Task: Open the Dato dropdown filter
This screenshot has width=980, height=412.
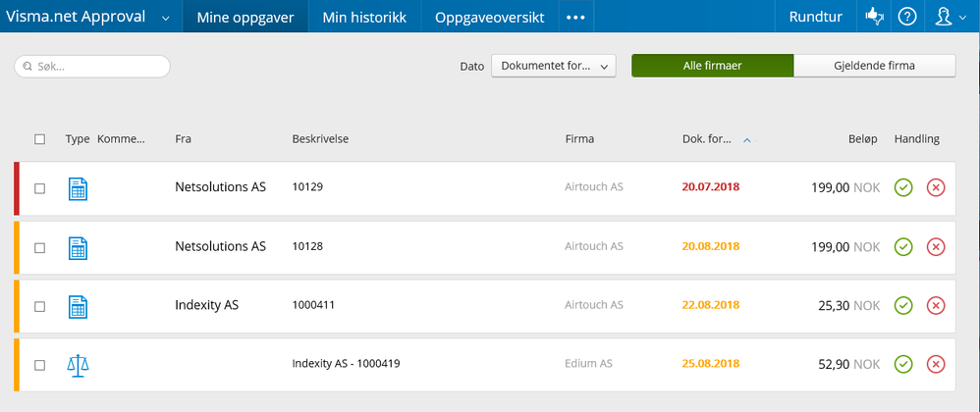Action: coord(553,66)
